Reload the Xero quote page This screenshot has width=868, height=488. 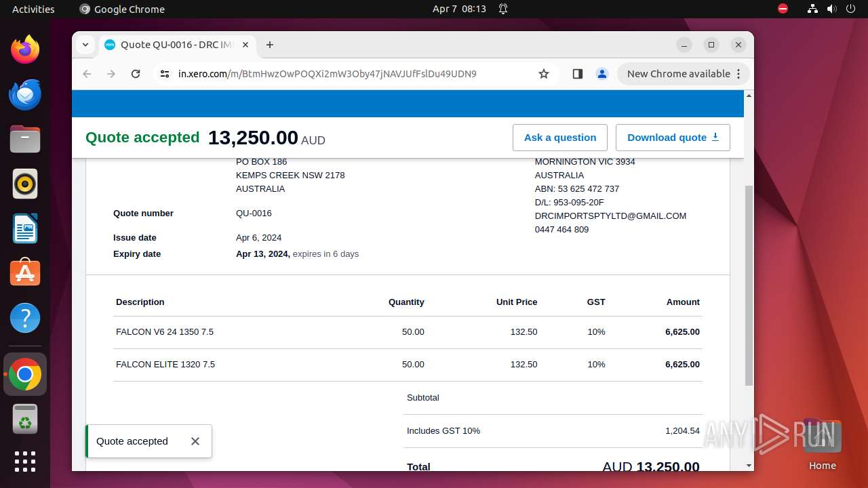(136, 74)
